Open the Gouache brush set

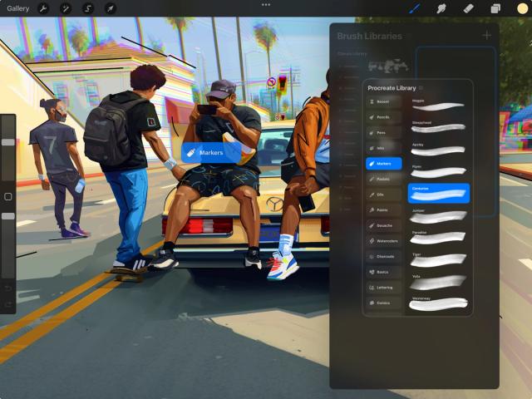[384, 225]
